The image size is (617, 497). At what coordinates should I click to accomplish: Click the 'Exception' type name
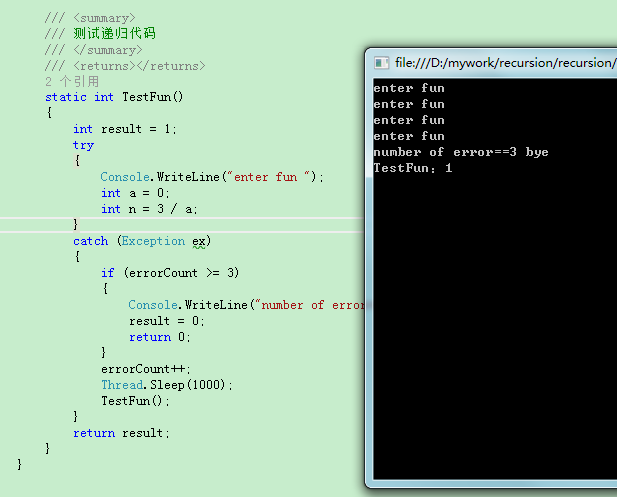click(x=153, y=241)
